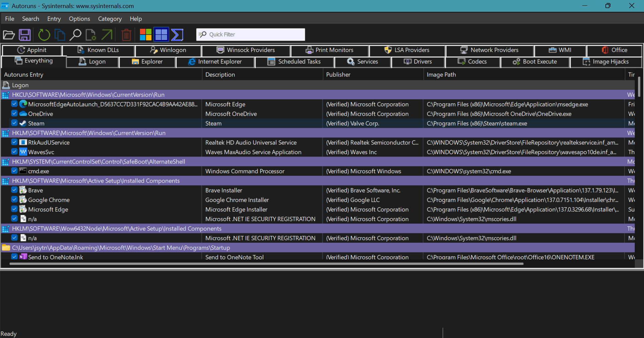Click the Copy toolbar icon
The height and width of the screenshot is (338, 644).
tap(60, 35)
